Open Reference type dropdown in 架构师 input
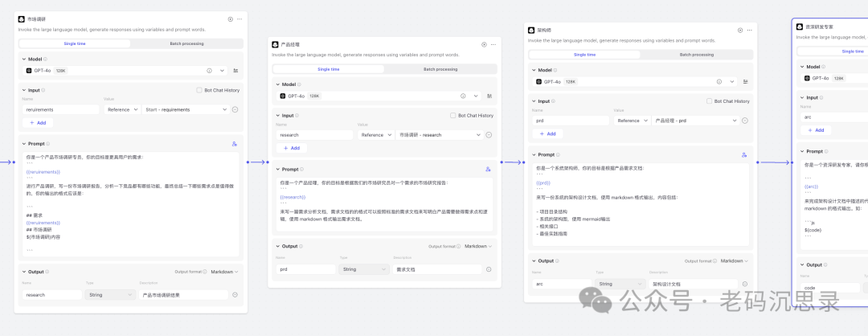Image resolution: width=868 pixels, height=336 pixels. click(x=632, y=120)
